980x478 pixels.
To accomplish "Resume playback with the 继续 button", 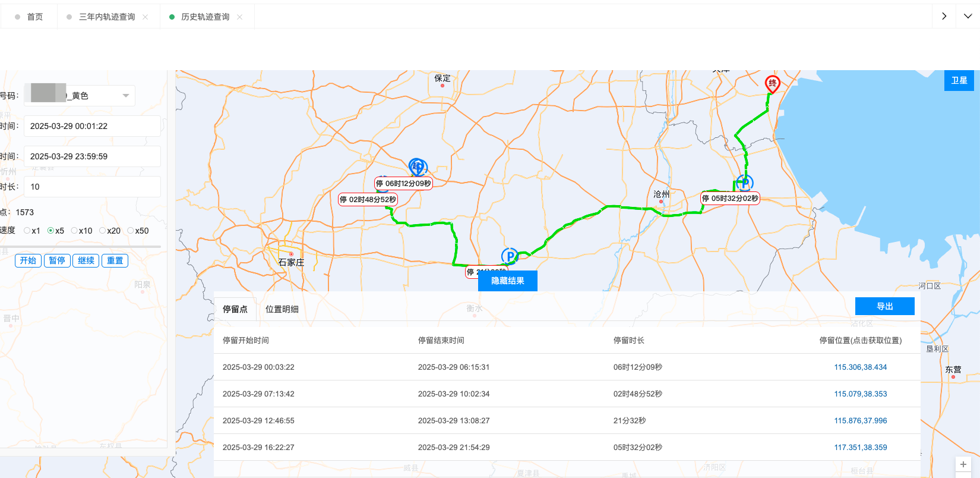I will pyautogui.click(x=86, y=260).
